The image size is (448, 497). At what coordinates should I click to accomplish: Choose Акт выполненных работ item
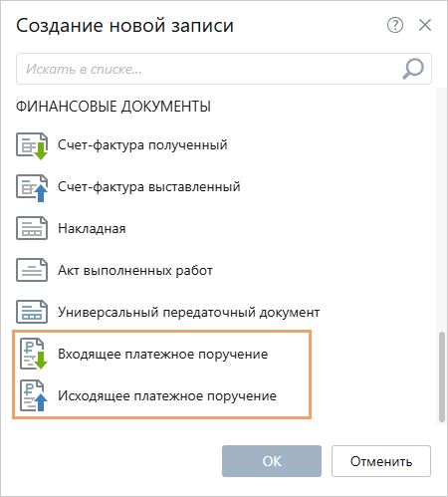pyautogui.click(x=135, y=271)
